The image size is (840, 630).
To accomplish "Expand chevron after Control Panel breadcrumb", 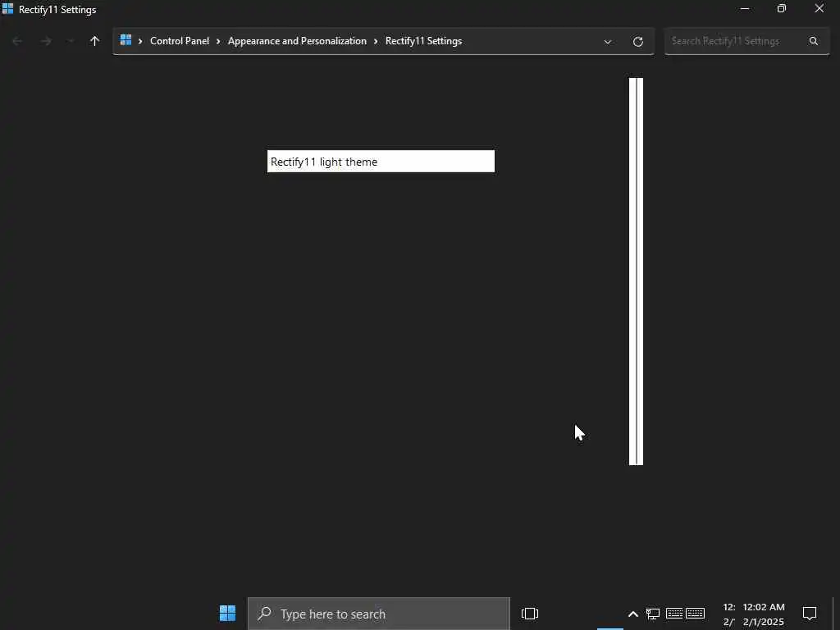I will 218,41.
